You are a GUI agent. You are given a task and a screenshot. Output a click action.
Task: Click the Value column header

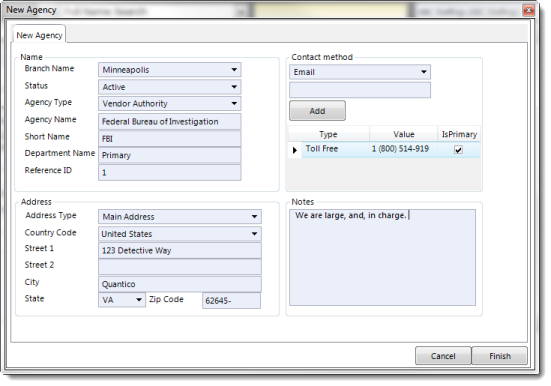(403, 134)
